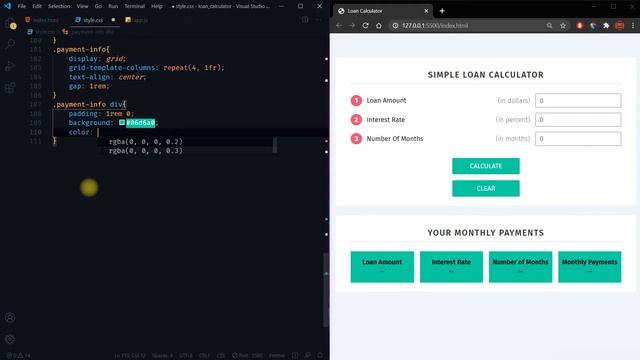The width and height of the screenshot is (640, 360).
Task: Open the Terminal menu
Action: (135, 6)
